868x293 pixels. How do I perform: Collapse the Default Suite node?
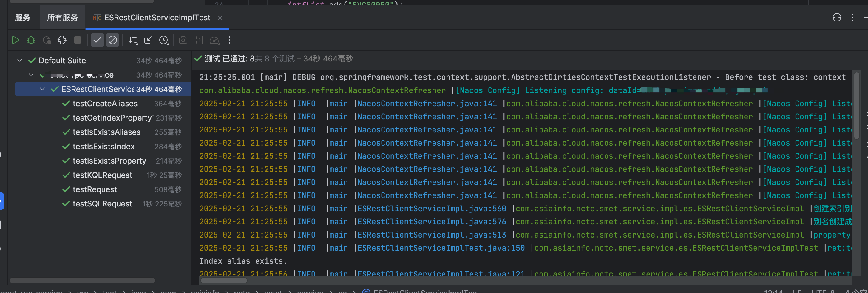(x=20, y=60)
